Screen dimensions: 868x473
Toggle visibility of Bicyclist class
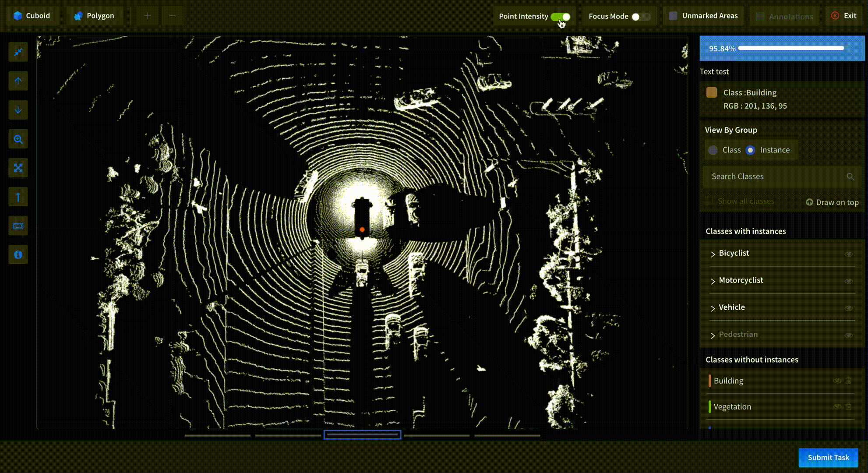tap(848, 254)
